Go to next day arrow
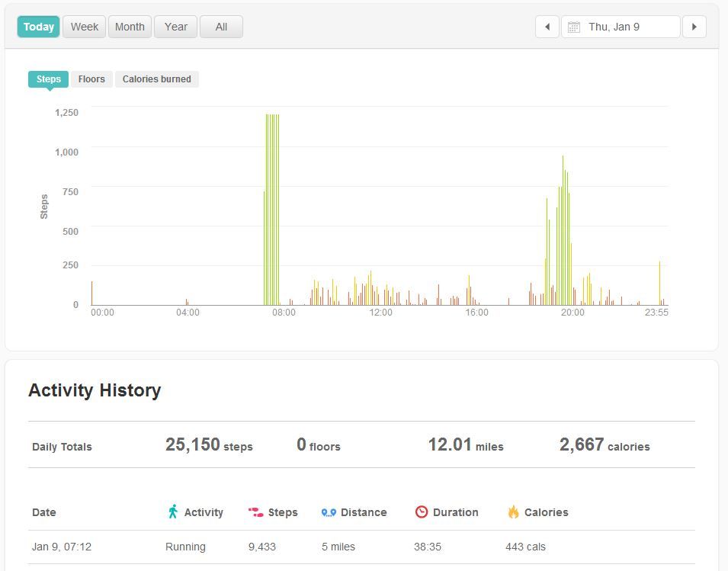728x571 pixels. (694, 27)
